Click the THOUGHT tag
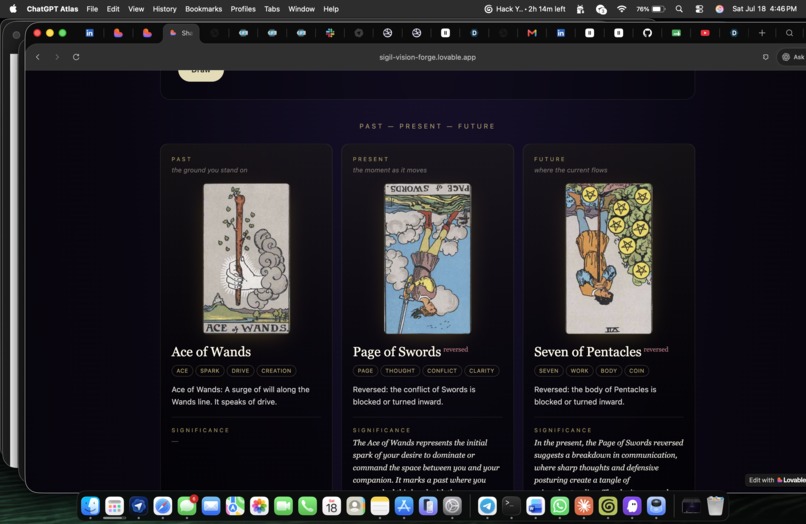Screen dimensions: 806x524 [400, 371]
